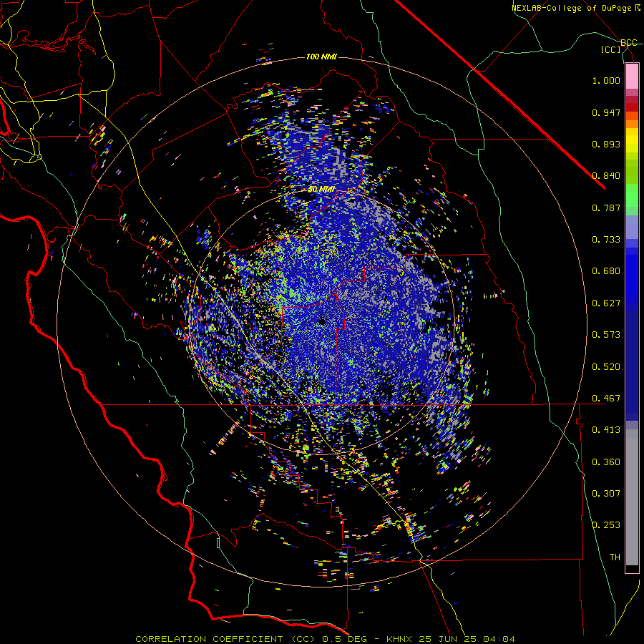This screenshot has height=644, width=644.
Task: Click the CORRELATION COEFFICIENT (CC) title text
Action: (x=225, y=639)
